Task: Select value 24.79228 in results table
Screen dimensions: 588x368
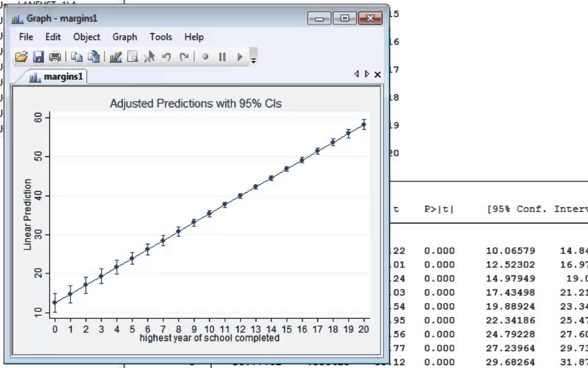Action: 510,334
